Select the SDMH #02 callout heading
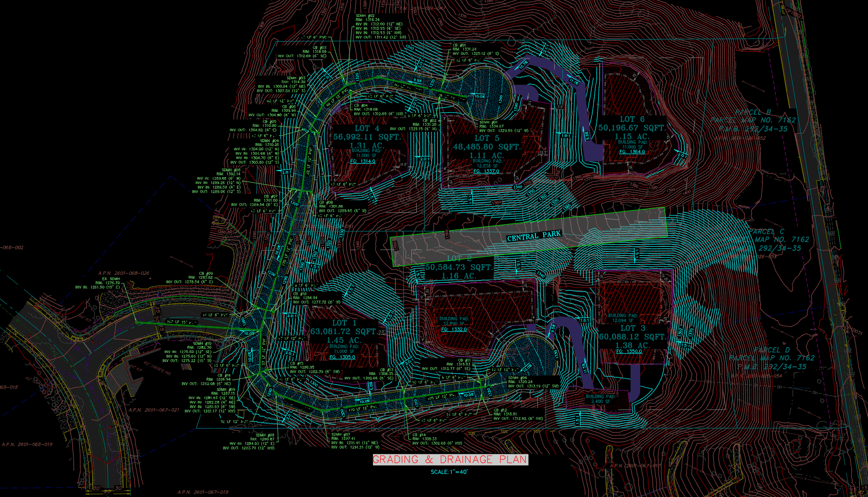This screenshot has width=868, height=497. [x=365, y=16]
